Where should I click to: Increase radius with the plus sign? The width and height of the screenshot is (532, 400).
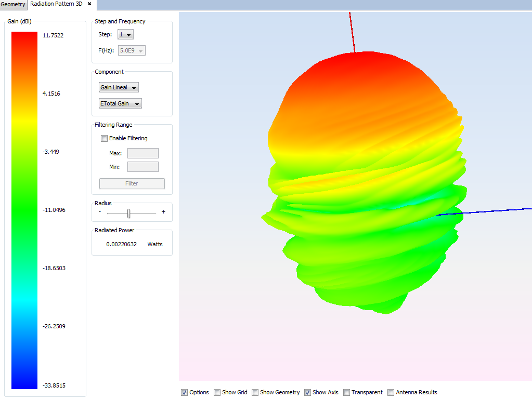163,212
